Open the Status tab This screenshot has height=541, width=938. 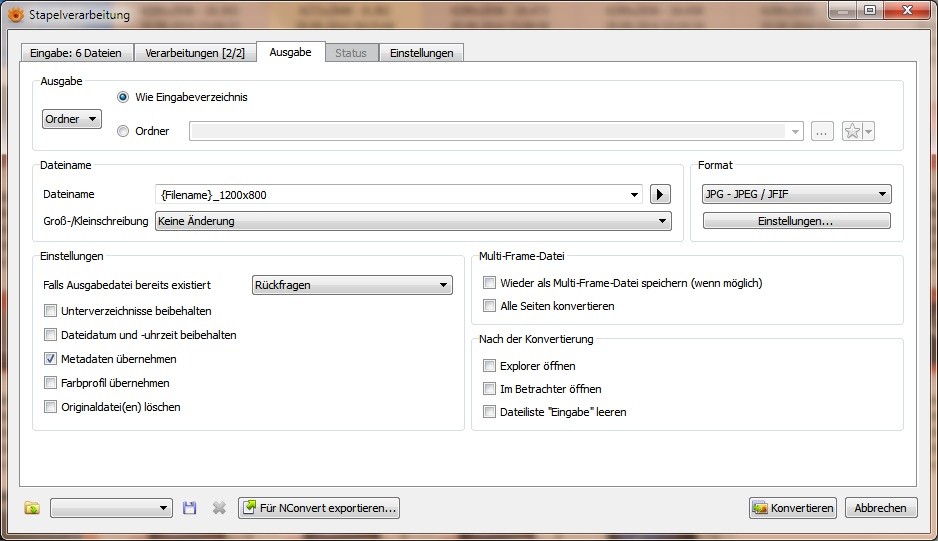pyautogui.click(x=351, y=53)
